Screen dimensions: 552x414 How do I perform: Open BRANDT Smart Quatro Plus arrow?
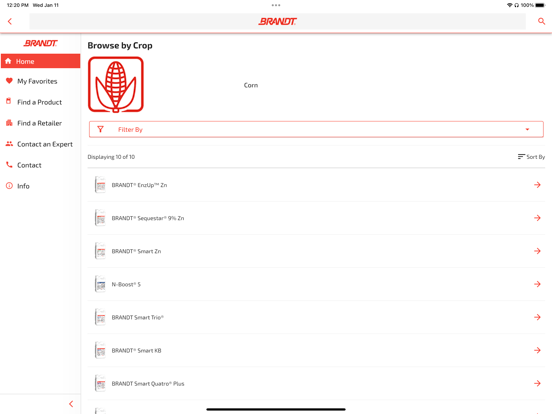coord(537,383)
